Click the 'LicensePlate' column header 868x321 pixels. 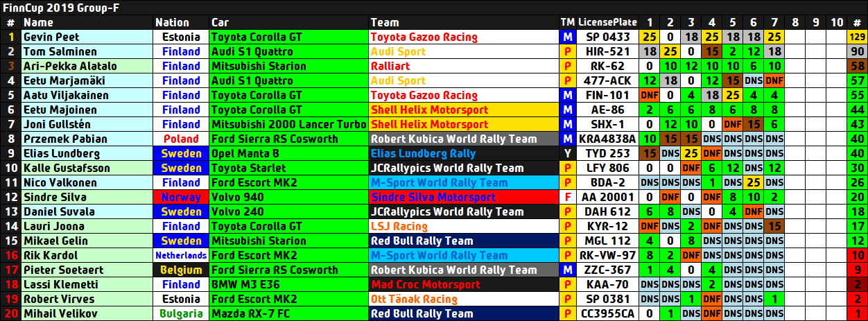(x=607, y=22)
